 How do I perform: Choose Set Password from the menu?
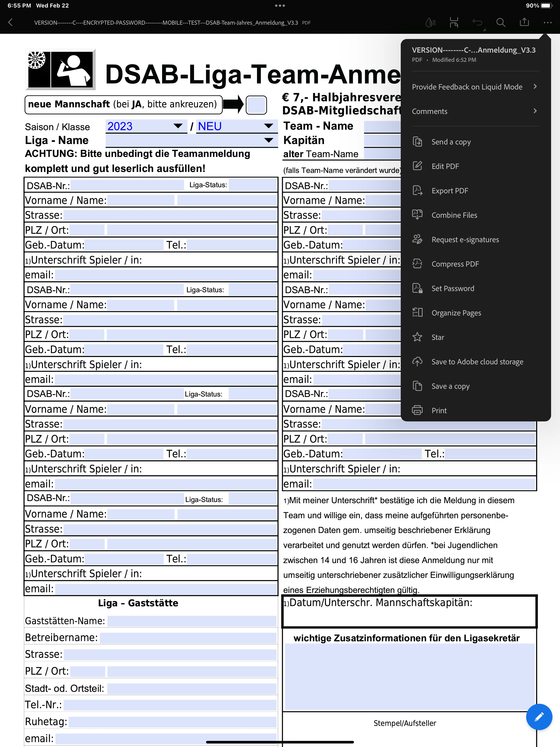pos(453,288)
